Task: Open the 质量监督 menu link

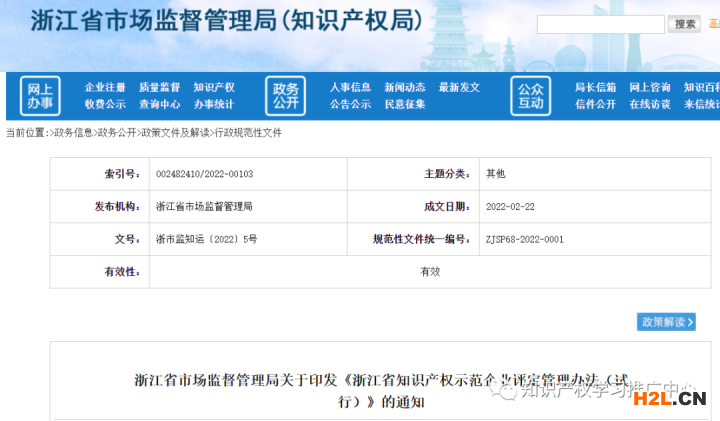Action: click(159, 88)
